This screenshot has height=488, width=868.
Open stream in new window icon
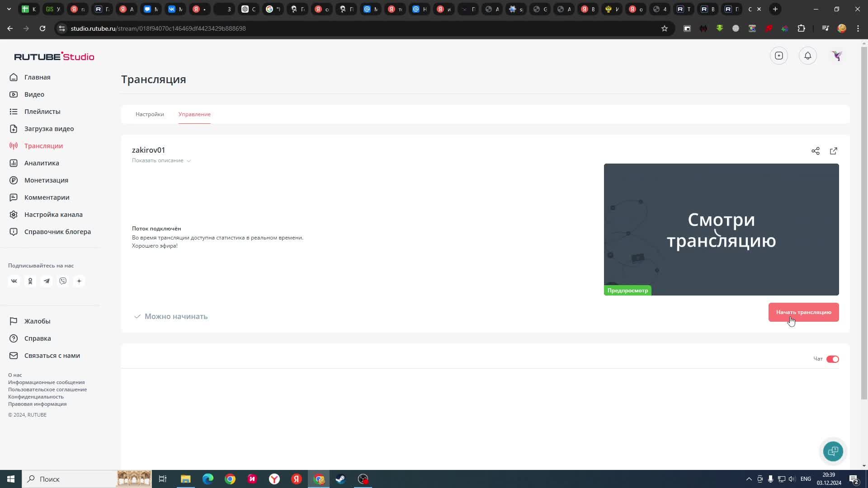[833, 151]
